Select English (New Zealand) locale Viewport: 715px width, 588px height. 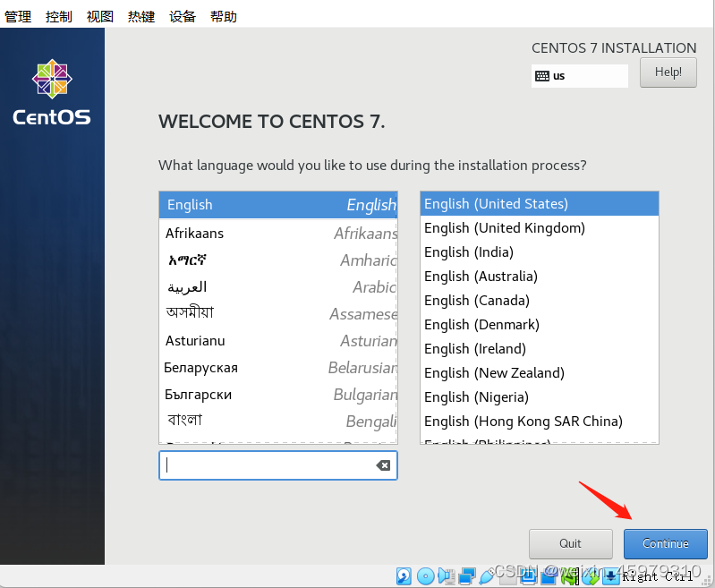point(540,372)
